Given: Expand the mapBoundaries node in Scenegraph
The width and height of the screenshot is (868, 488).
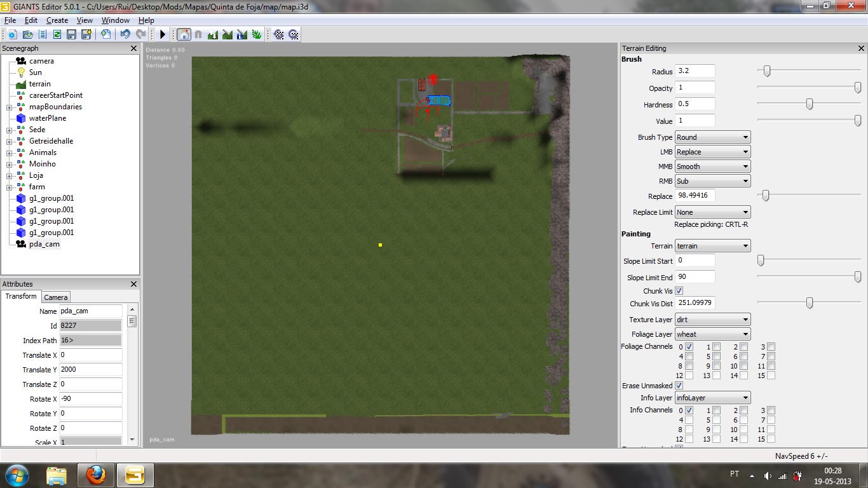Looking at the screenshot, I should click(10, 107).
